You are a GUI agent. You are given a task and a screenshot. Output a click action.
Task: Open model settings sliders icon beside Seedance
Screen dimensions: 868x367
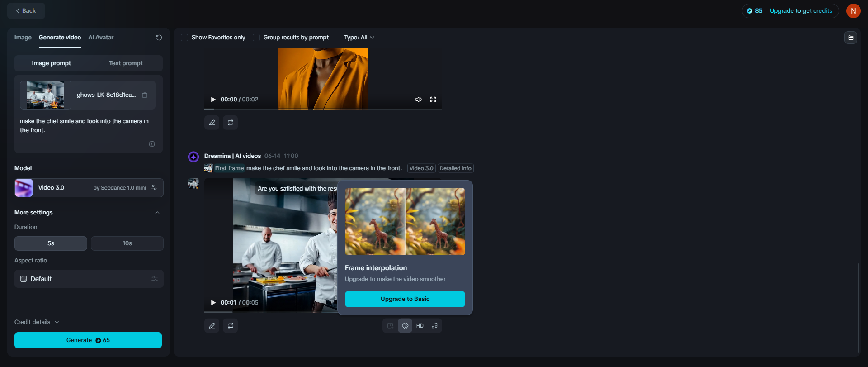pyautogui.click(x=154, y=188)
